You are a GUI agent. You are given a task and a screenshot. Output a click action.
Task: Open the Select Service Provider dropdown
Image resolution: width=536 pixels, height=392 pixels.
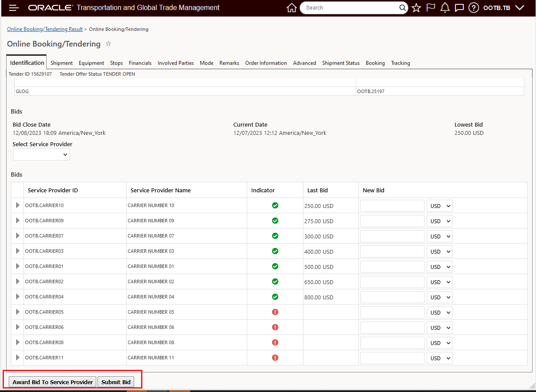point(41,154)
